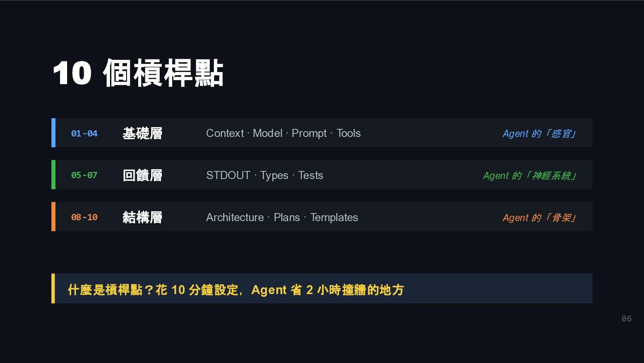Click the slide number 06

pos(627,319)
